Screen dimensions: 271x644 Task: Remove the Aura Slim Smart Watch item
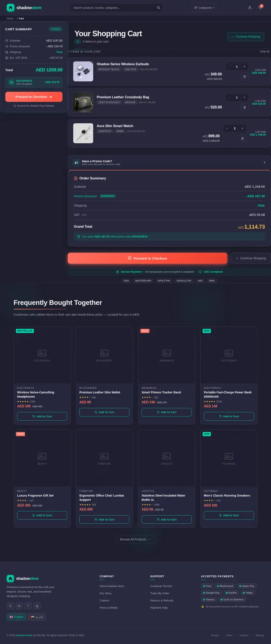242,138
